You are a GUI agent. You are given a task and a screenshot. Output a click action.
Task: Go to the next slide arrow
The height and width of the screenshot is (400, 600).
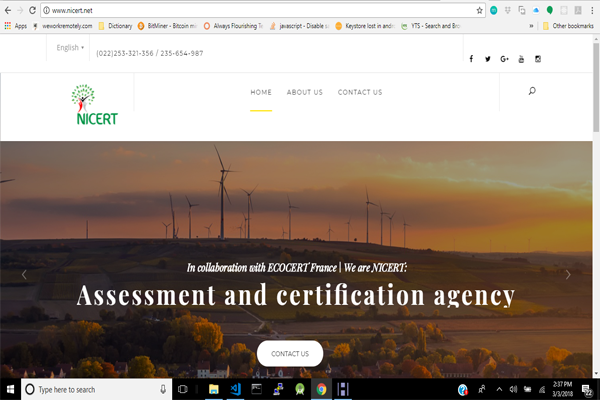(x=568, y=274)
